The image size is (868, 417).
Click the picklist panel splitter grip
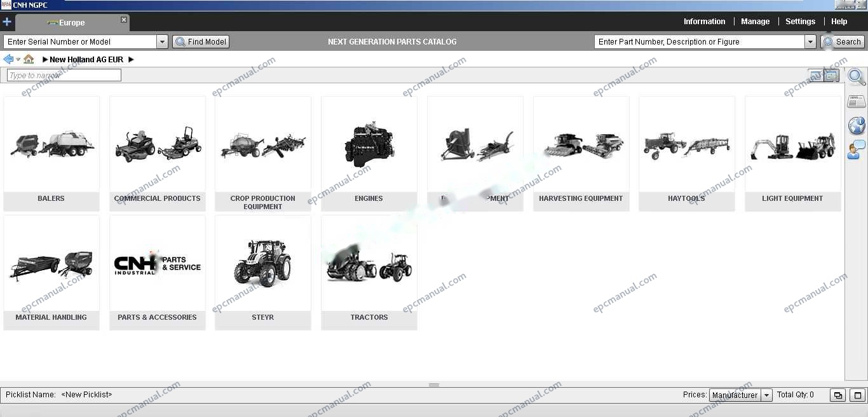point(434,385)
